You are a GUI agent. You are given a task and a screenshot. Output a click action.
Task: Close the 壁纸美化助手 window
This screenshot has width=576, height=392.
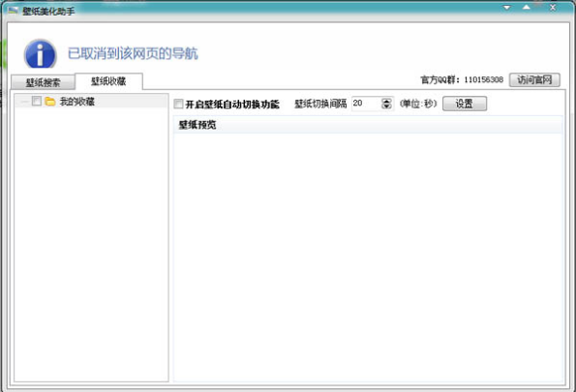pos(553,8)
